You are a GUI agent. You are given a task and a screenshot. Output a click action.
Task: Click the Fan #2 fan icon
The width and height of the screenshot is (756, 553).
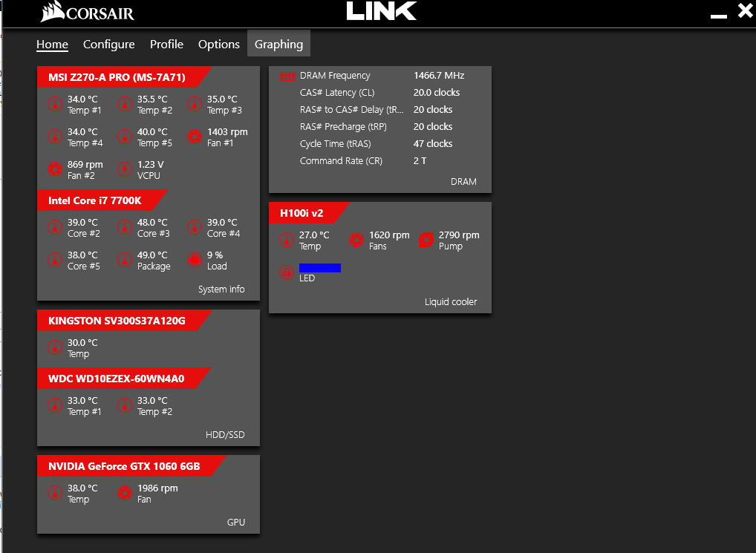(x=55, y=169)
